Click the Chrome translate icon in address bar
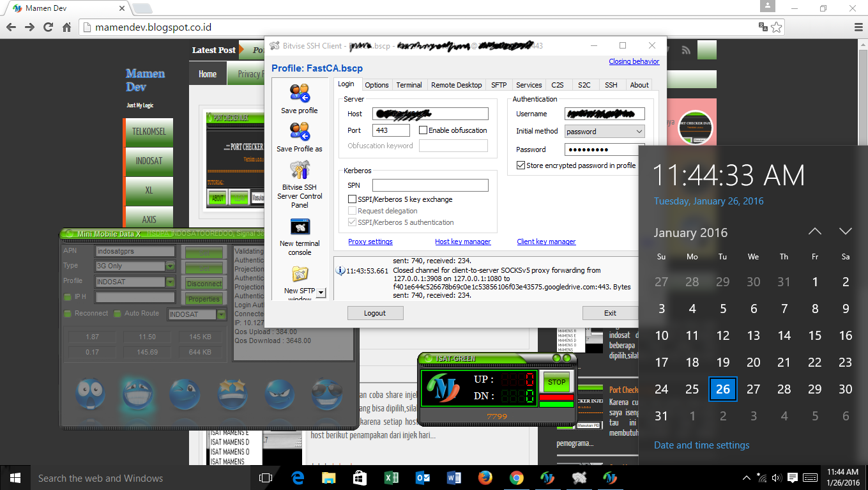The image size is (868, 490). [763, 27]
